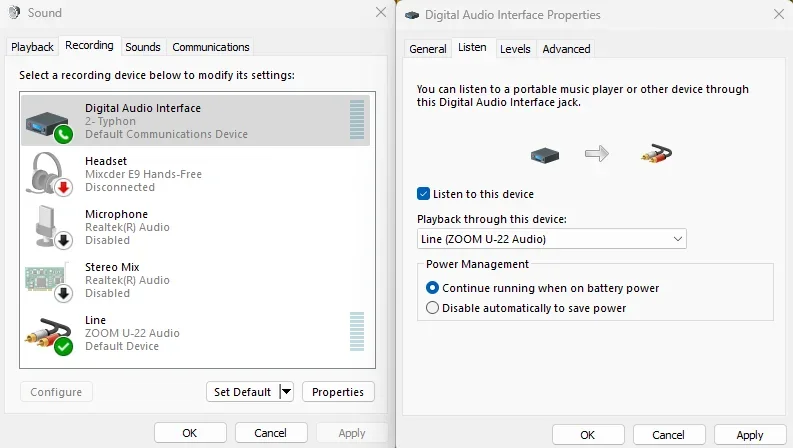Click the RCA cable playback icon
The image size is (793, 448).
point(655,154)
